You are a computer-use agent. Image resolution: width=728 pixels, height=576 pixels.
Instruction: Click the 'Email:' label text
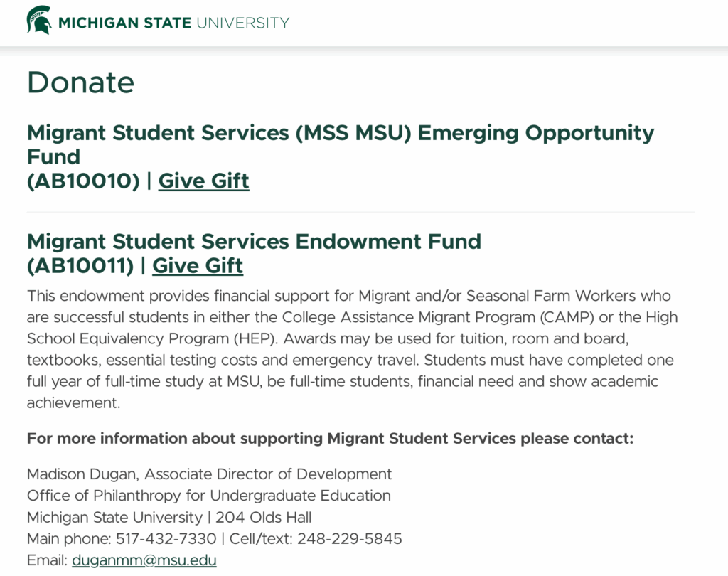point(47,560)
